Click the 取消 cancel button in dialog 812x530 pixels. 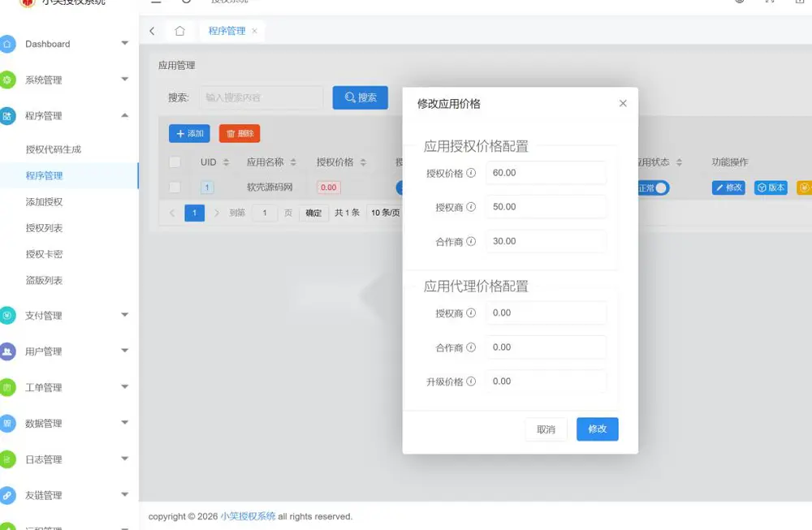(546, 429)
